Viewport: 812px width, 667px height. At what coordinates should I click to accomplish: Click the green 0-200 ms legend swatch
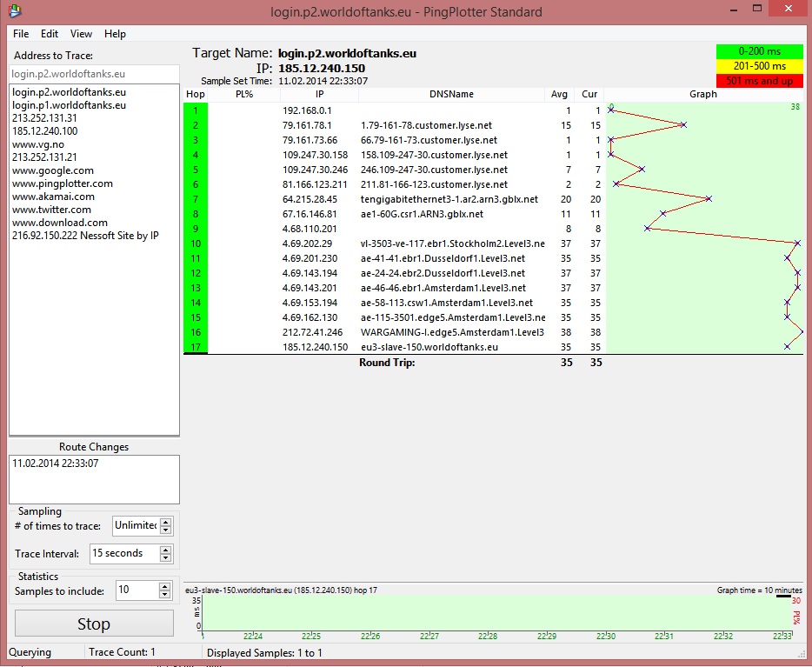tap(759, 51)
